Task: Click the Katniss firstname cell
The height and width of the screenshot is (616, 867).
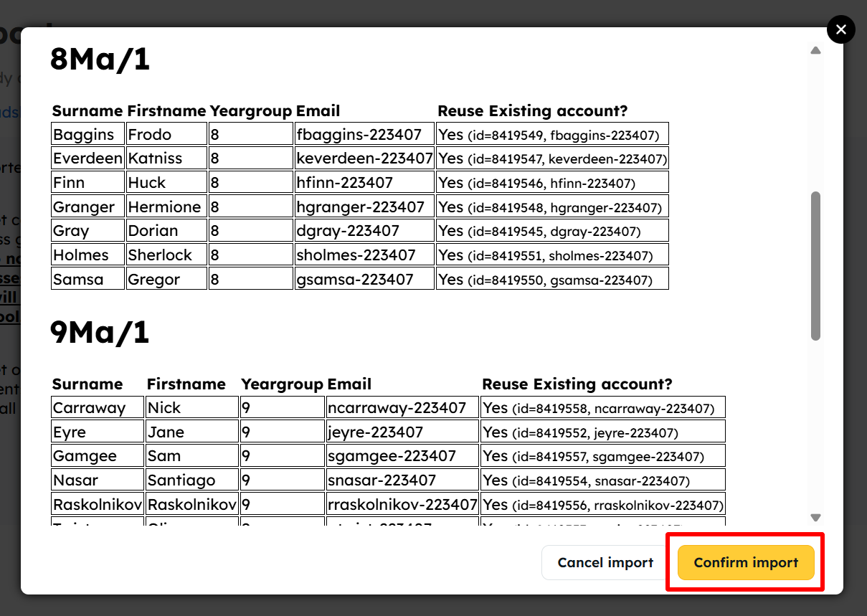Action: coord(167,158)
